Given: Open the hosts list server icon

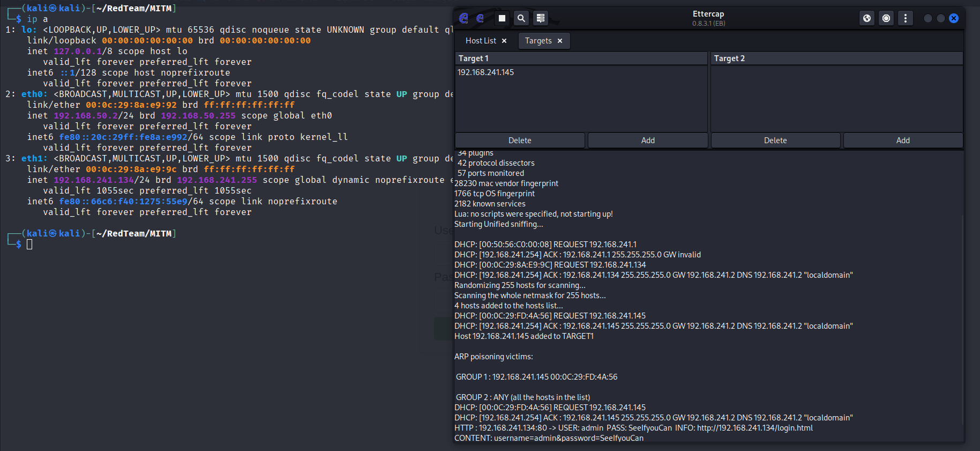Looking at the screenshot, I should pos(541,18).
